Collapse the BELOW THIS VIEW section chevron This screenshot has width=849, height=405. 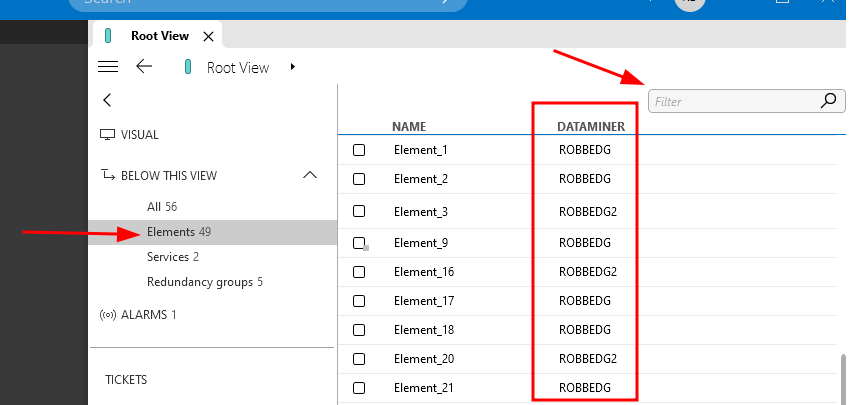pos(310,175)
